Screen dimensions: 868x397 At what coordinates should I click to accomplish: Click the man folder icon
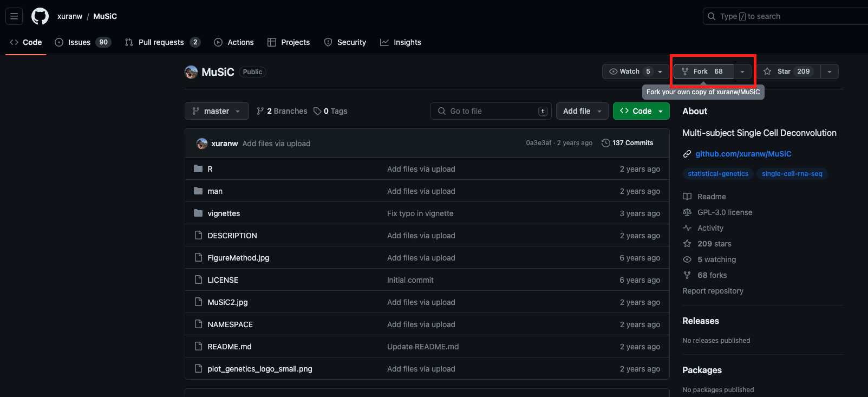(x=198, y=191)
